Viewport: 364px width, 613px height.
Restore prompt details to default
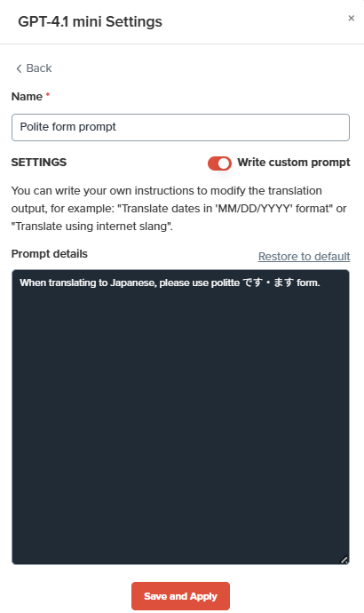304,257
